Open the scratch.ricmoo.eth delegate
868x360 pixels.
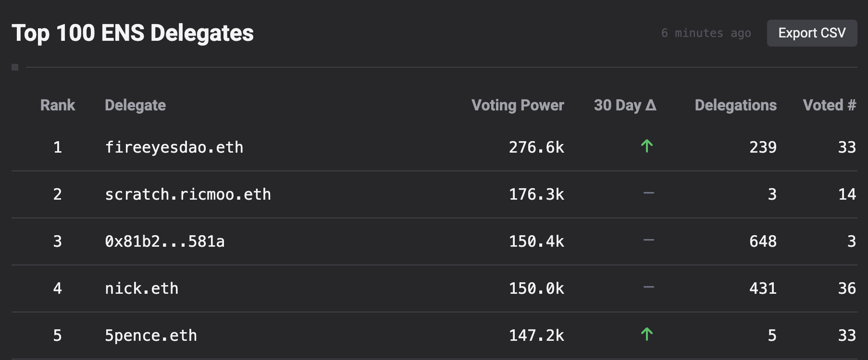tap(188, 194)
